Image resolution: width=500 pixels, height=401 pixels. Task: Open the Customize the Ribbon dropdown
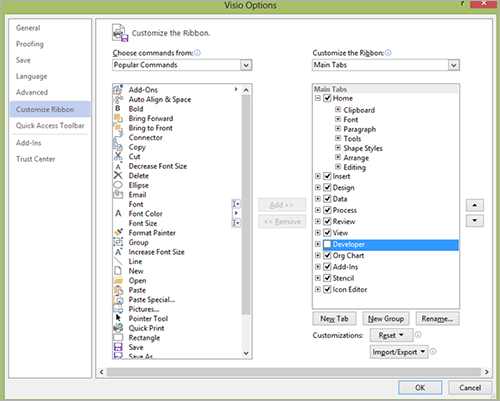454,65
